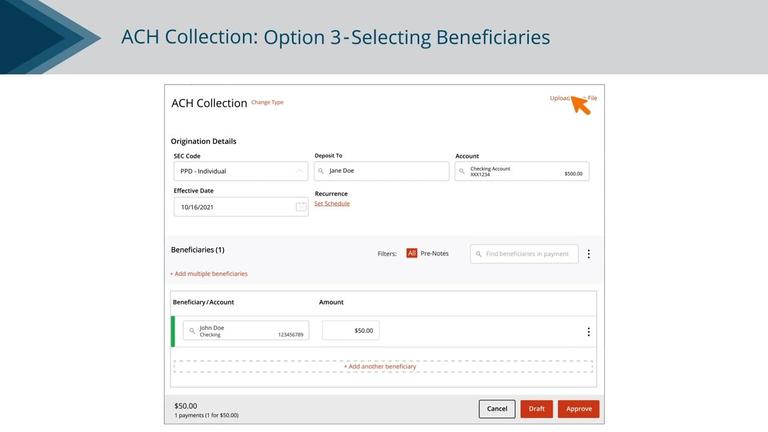The width and height of the screenshot is (768, 432).
Task: Save the payment with the Draft button
Action: [x=536, y=409]
